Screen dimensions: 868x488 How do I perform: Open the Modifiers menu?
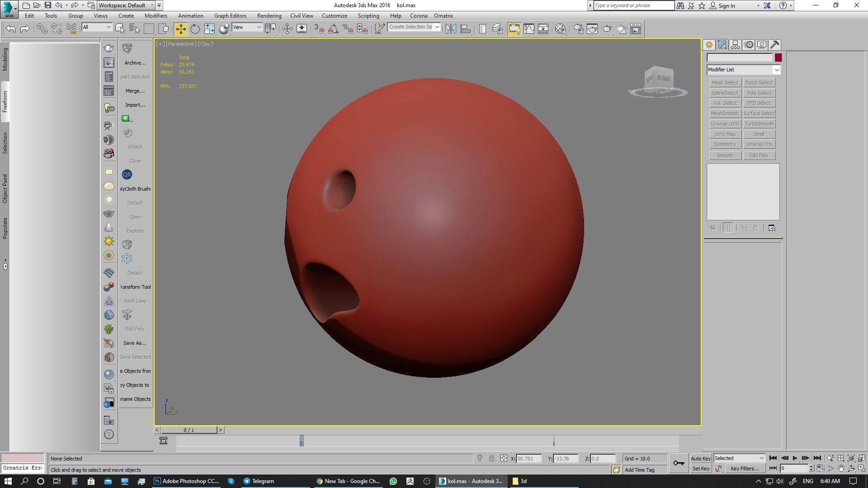click(156, 16)
